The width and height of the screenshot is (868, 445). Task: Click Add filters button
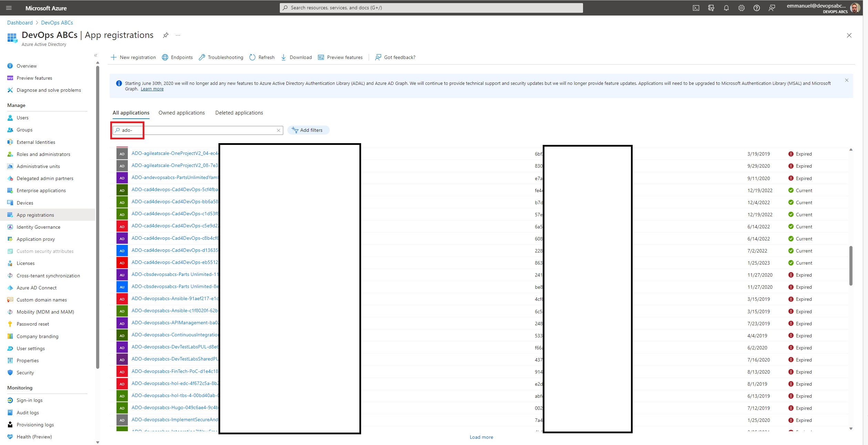point(308,130)
